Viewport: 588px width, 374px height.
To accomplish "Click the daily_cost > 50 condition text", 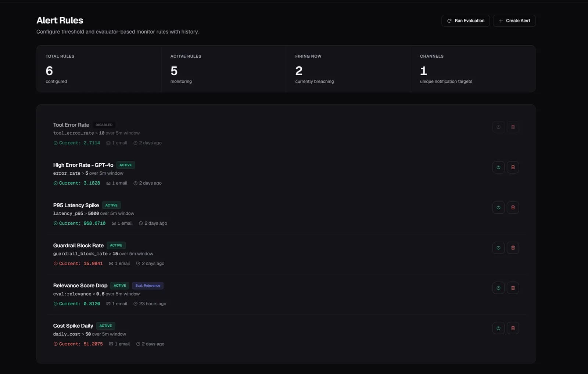I will 90,334.
